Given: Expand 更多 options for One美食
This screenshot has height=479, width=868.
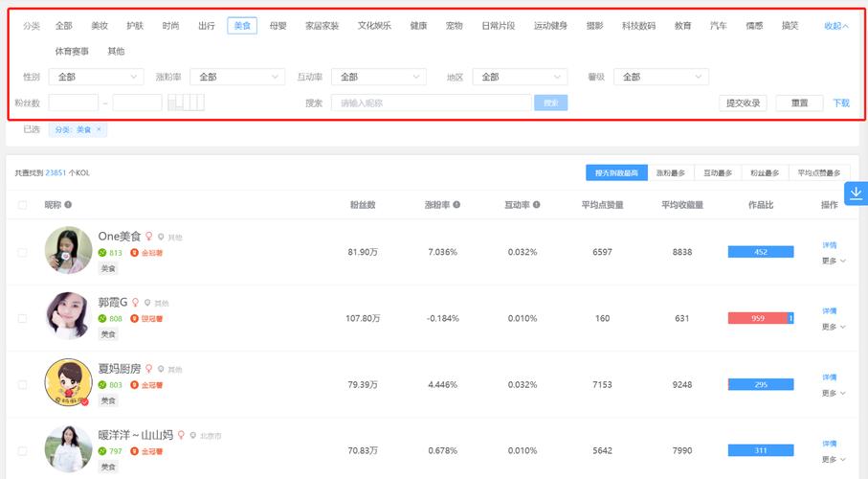Looking at the screenshot, I should (x=834, y=262).
